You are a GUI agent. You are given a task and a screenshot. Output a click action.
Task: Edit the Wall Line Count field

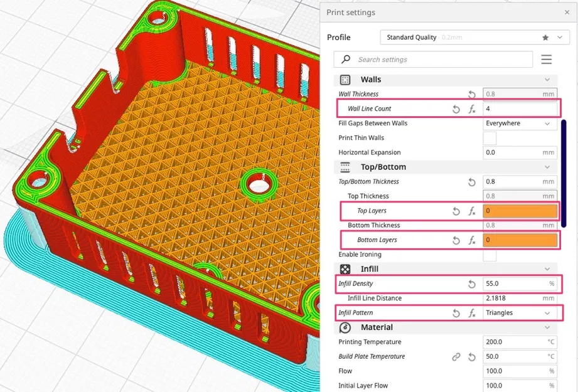point(520,109)
